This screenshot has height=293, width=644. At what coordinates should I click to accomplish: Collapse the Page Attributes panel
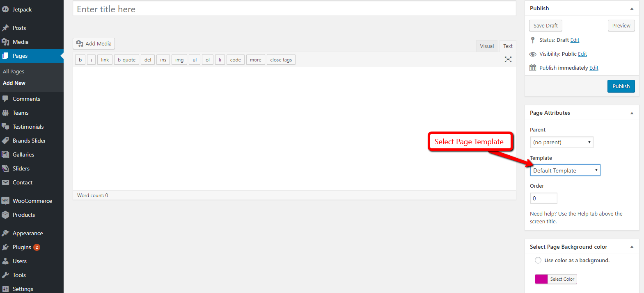coord(632,113)
